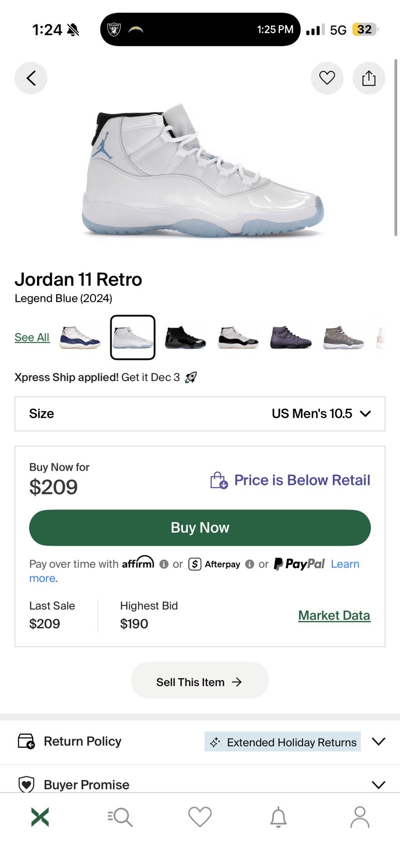Tap Buy Now for $209
Viewport: 400px width, 868px height.
[x=200, y=527]
